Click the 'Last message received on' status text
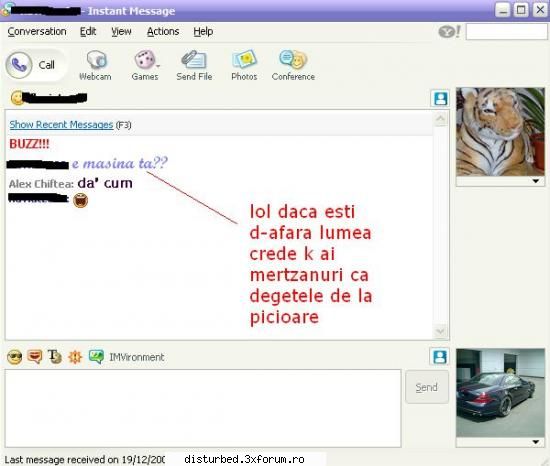550x466 pixels. click(84, 460)
